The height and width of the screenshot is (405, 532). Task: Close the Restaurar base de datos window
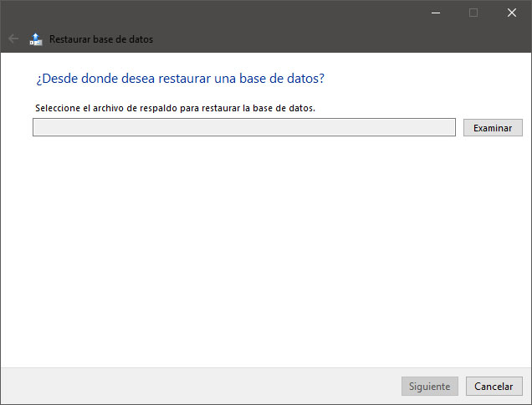click(512, 13)
